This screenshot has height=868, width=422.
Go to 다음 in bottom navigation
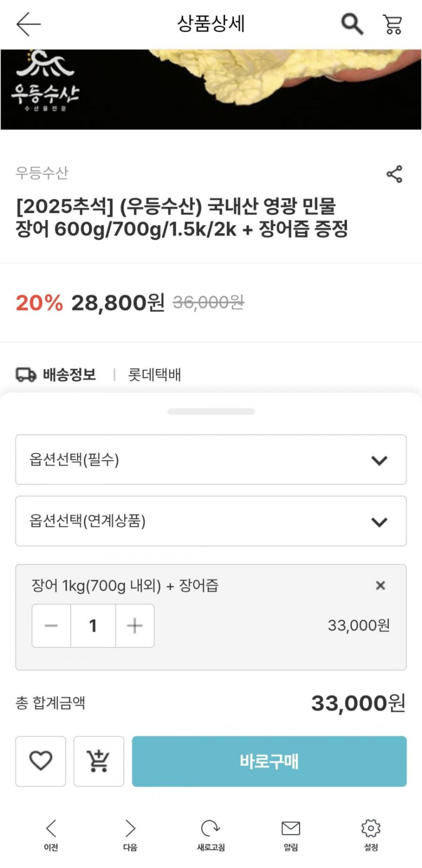(x=130, y=834)
